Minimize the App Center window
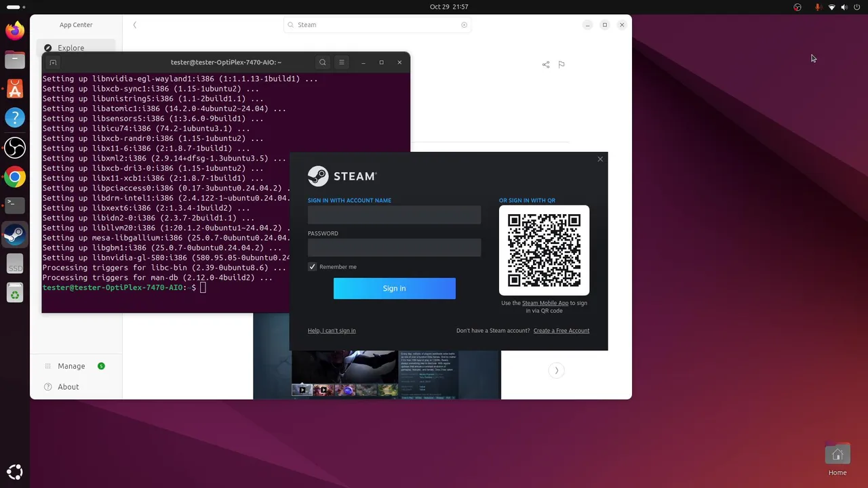The image size is (868, 488). point(587,25)
